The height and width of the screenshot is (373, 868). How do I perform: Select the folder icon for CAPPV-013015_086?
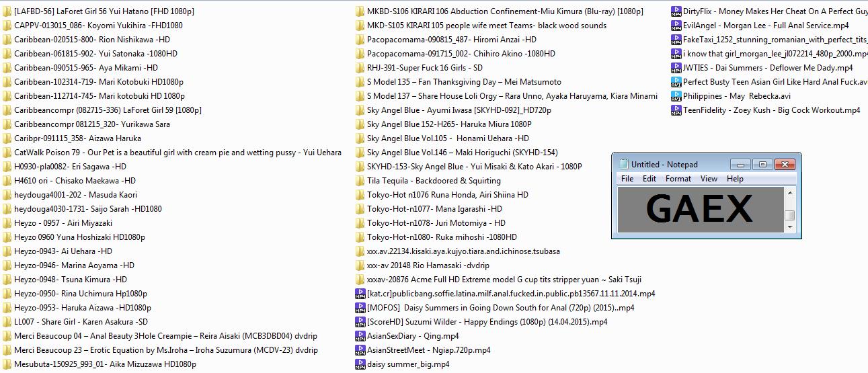[x=7, y=26]
